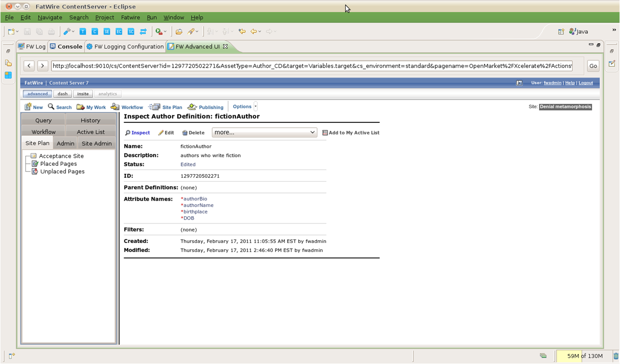Viewport: 620px width, 364px height.
Task: Click the status bar progress icon
Action: (543, 356)
